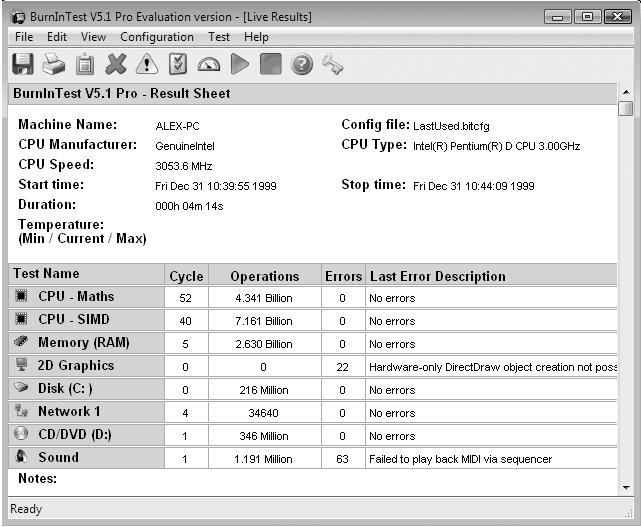Click the clipboard copy results icon
The height and width of the screenshot is (527, 641).
point(85,65)
